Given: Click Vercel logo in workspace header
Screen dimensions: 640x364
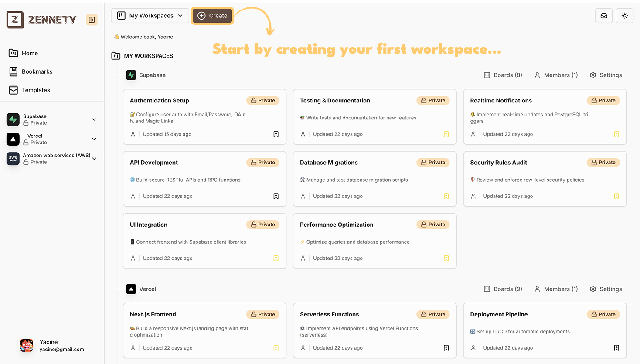Looking at the screenshot, I should pyautogui.click(x=131, y=289).
